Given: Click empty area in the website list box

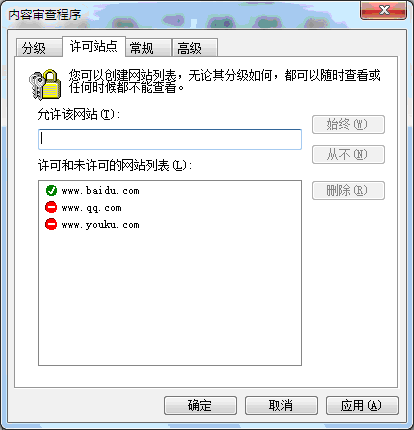Looking at the screenshot, I should pyautogui.click(x=170, y=297).
